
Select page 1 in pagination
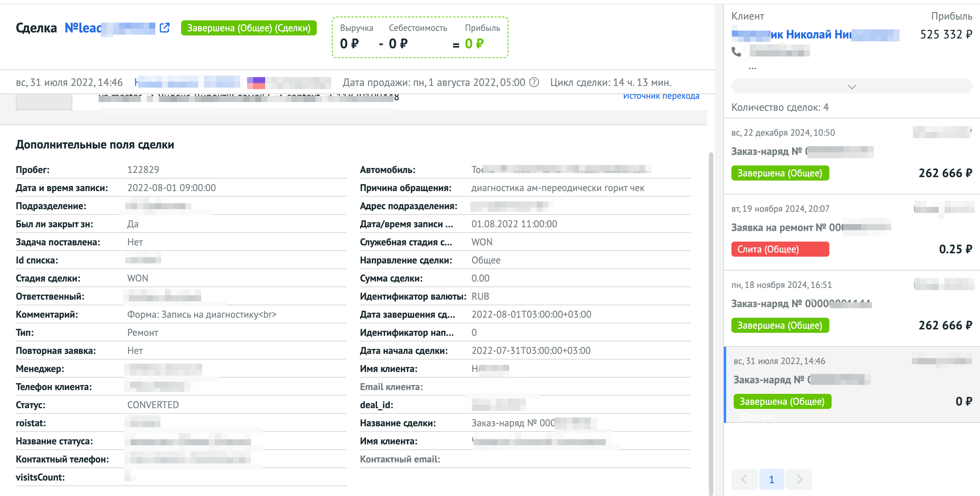[x=771, y=479]
